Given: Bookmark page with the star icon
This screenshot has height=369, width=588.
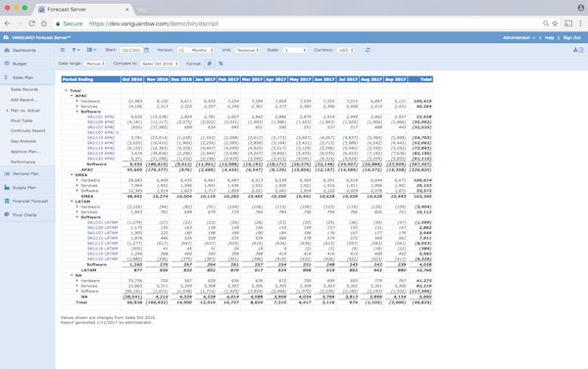Looking at the screenshot, I should (x=555, y=23).
